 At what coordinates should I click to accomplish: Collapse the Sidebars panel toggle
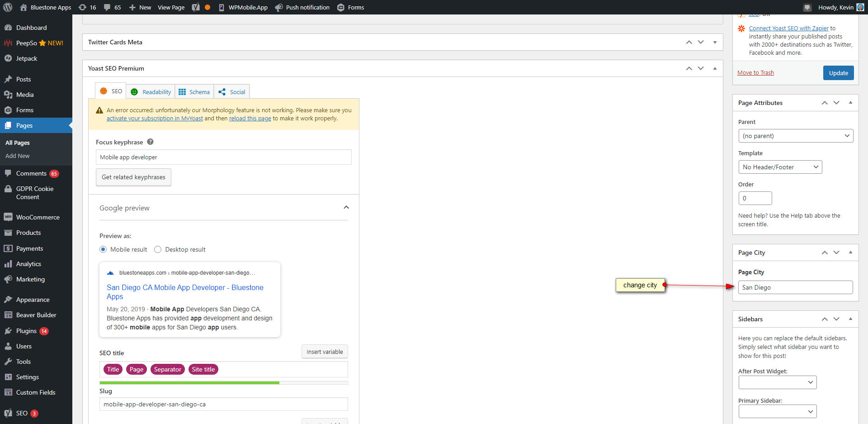click(x=850, y=319)
